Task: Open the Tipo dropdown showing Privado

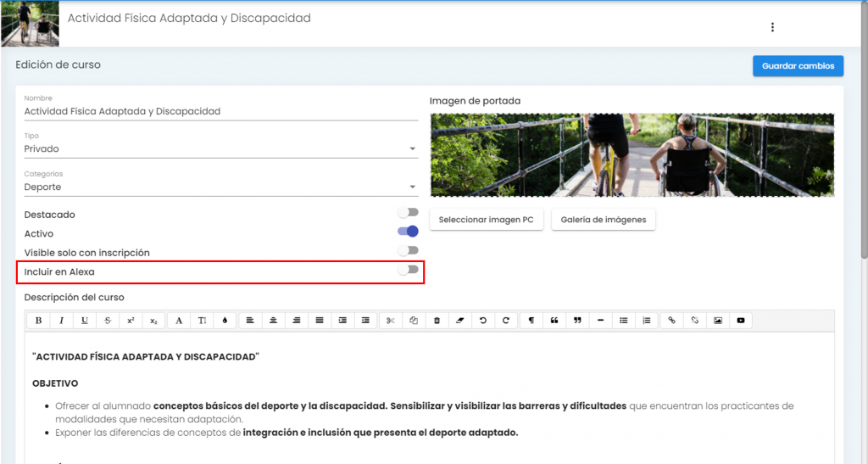Action: (x=220, y=149)
